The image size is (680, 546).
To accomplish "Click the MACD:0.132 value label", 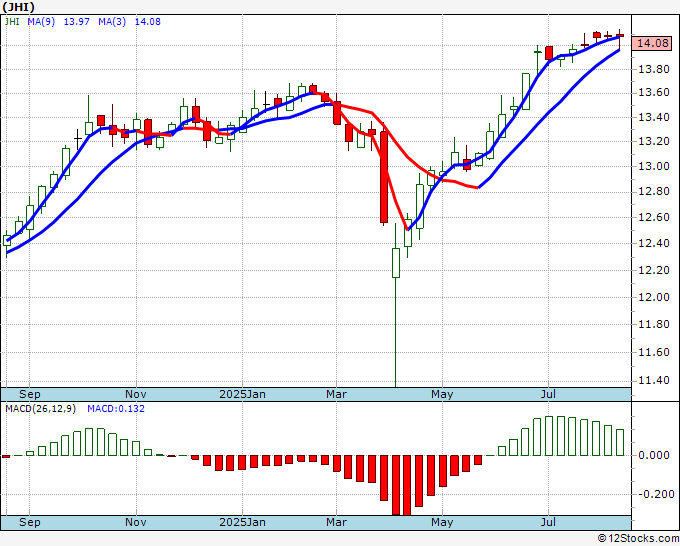I will [x=116, y=409].
